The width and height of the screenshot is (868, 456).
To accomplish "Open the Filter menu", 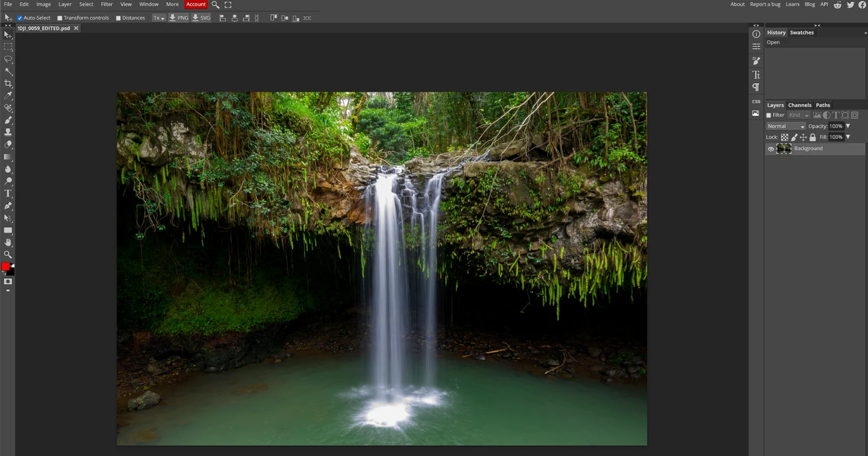I will [106, 4].
